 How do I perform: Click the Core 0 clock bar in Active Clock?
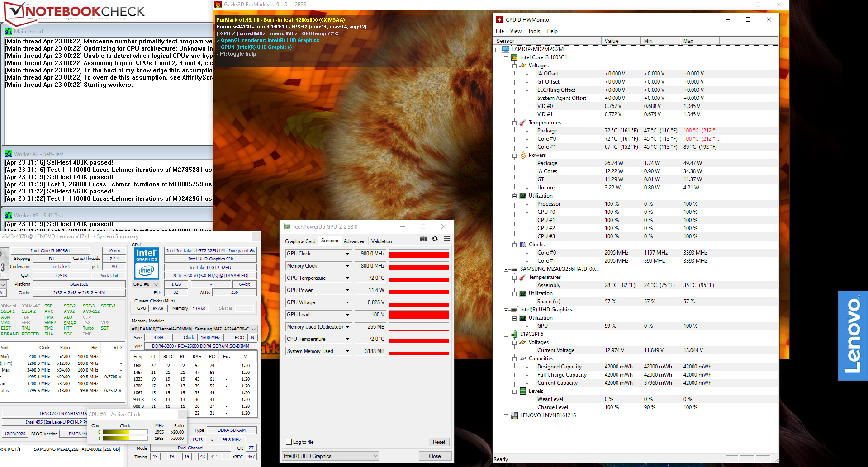pos(125,432)
